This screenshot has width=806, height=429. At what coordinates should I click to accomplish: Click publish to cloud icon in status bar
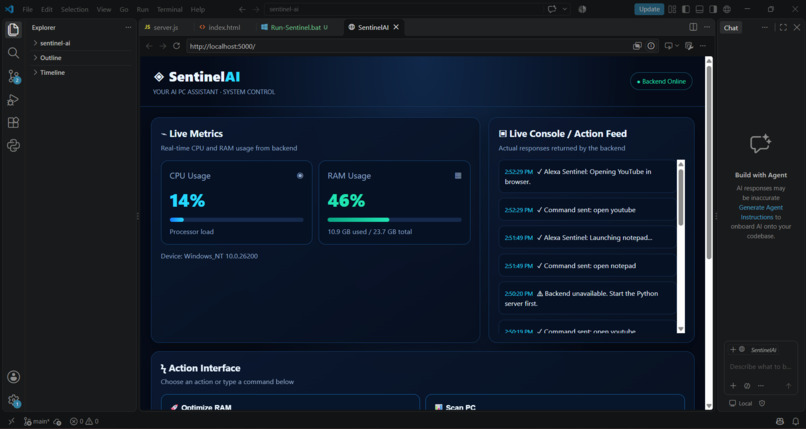point(58,422)
